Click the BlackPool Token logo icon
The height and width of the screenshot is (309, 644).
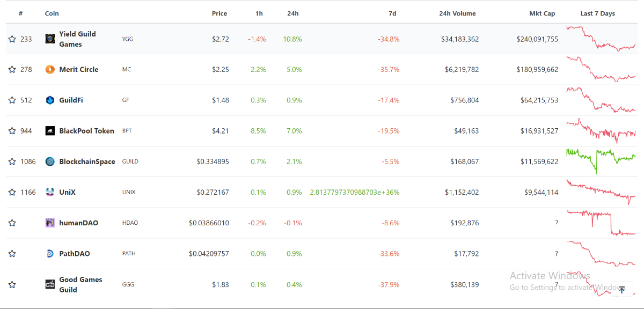pyautogui.click(x=50, y=131)
